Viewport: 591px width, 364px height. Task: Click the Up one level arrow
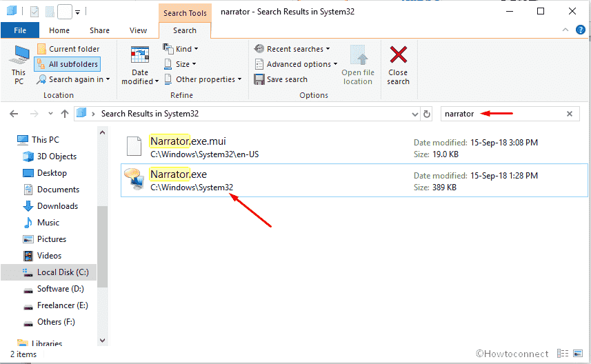tap(65, 114)
